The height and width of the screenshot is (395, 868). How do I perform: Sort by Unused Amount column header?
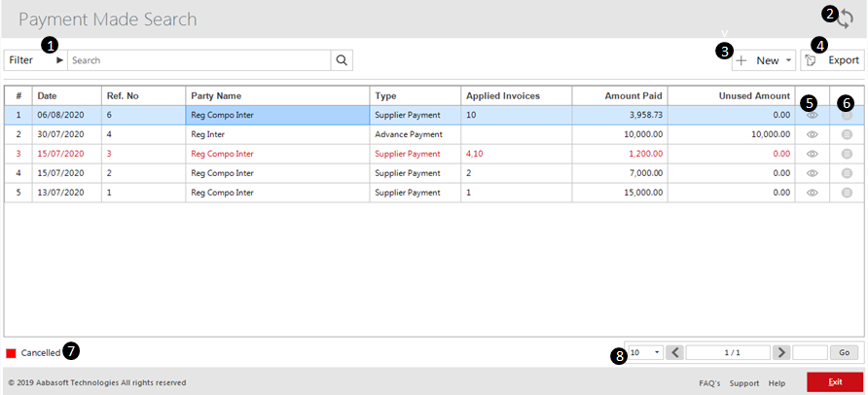731,95
